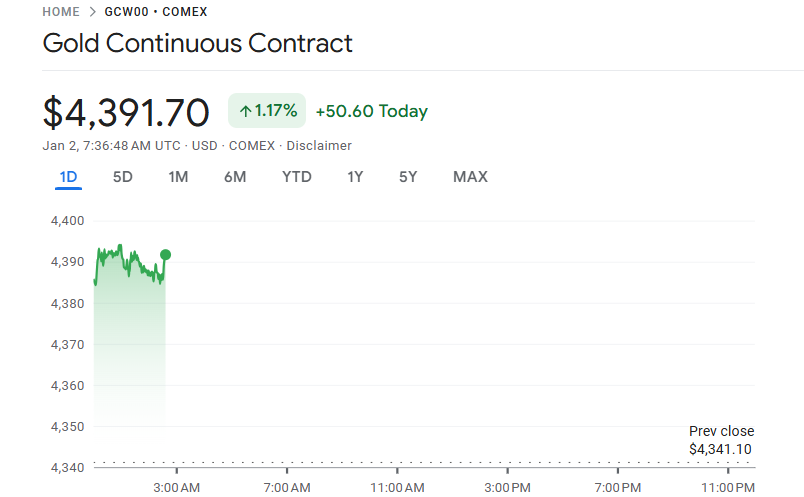Viewport: 804px width, 497px height.
Task: Click the $4,391.70 price value
Action: click(x=126, y=112)
